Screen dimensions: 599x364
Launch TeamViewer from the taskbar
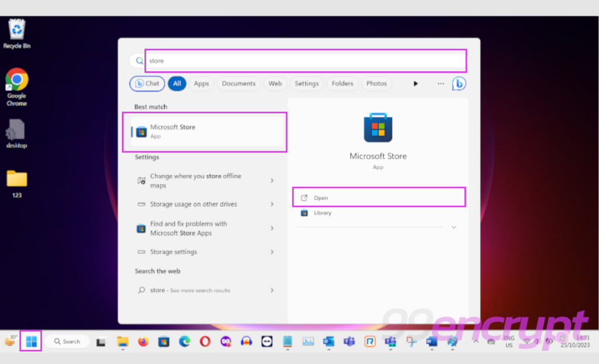[x=266, y=342]
